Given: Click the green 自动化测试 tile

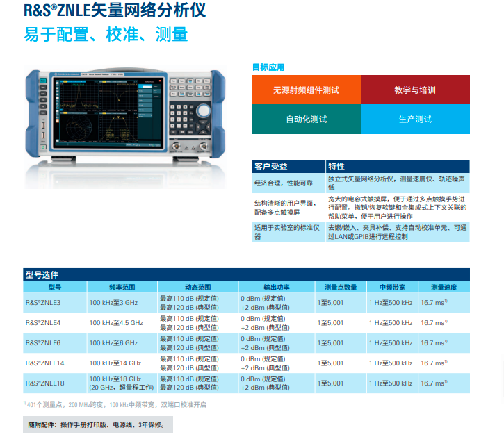Looking at the screenshot, I should coord(306,119).
